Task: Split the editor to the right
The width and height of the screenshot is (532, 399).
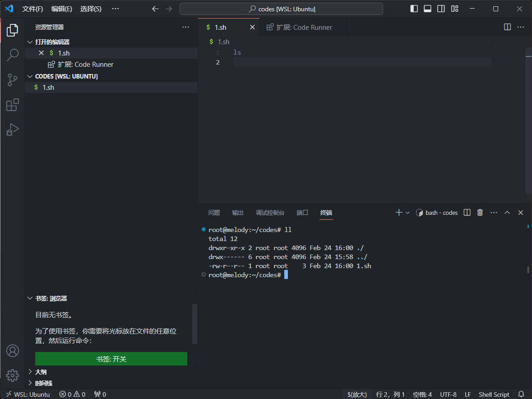Action: tap(507, 27)
